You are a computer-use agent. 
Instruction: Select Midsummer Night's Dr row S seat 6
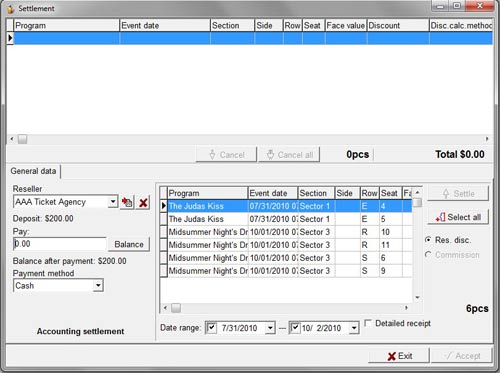(x=289, y=258)
